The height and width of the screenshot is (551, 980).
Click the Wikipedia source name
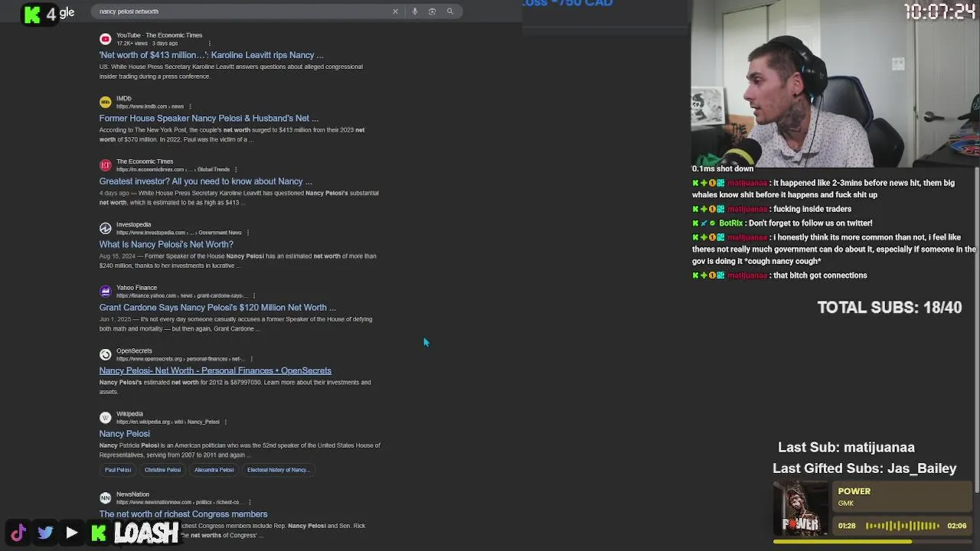129,414
